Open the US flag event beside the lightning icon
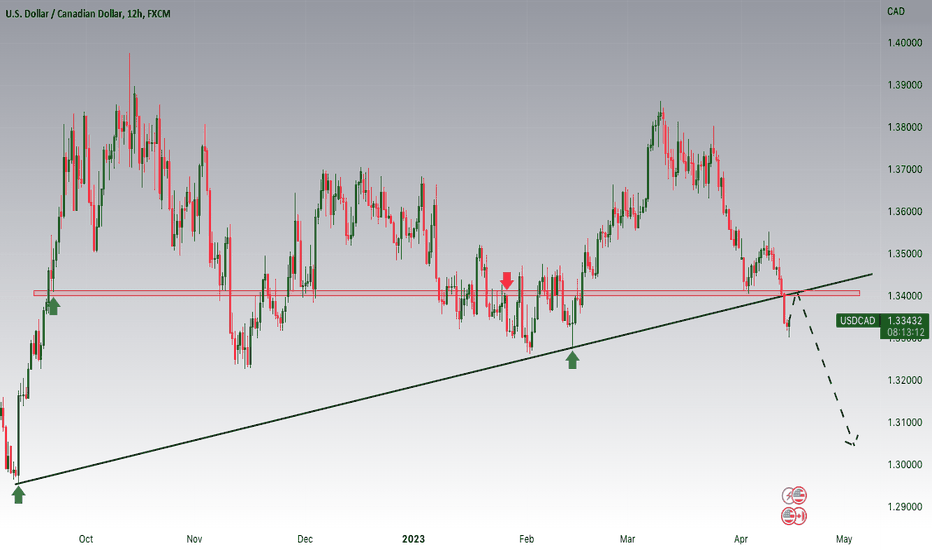This screenshot has height=550, width=932. pos(799,494)
